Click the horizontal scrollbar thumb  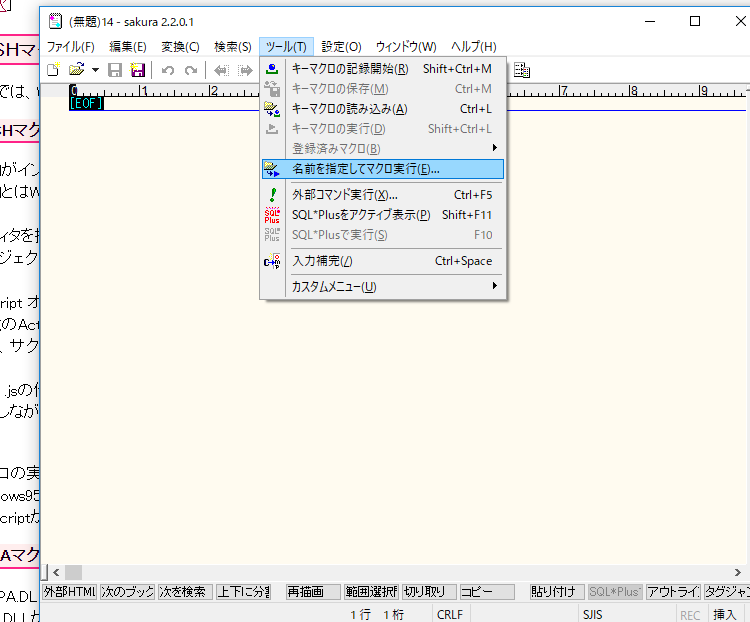(73, 572)
